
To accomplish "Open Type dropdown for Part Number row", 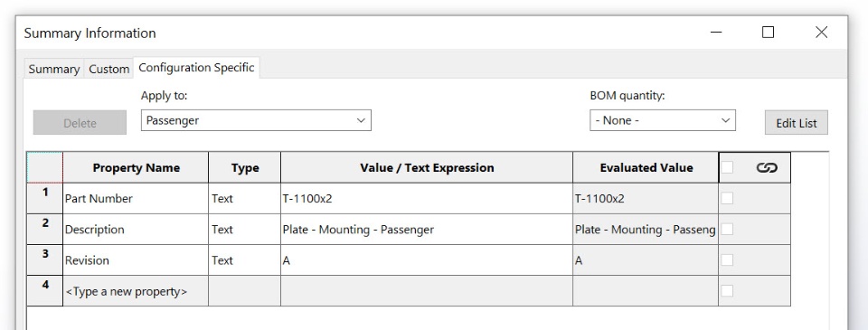I will point(245,199).
